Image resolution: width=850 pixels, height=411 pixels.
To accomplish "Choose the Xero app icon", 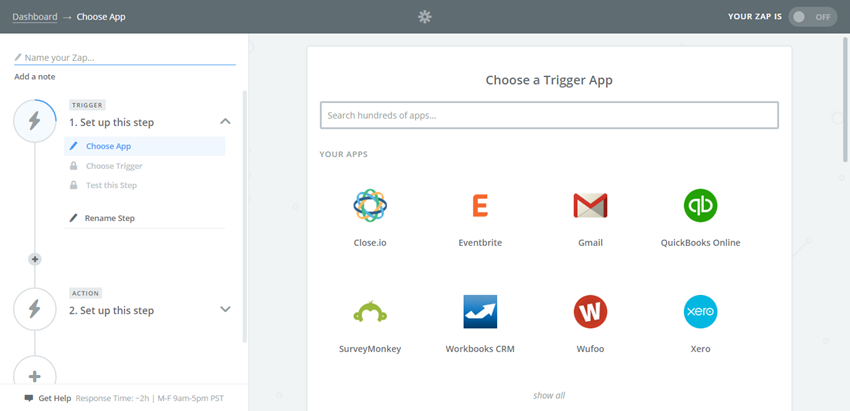I will tap(700, 312).
